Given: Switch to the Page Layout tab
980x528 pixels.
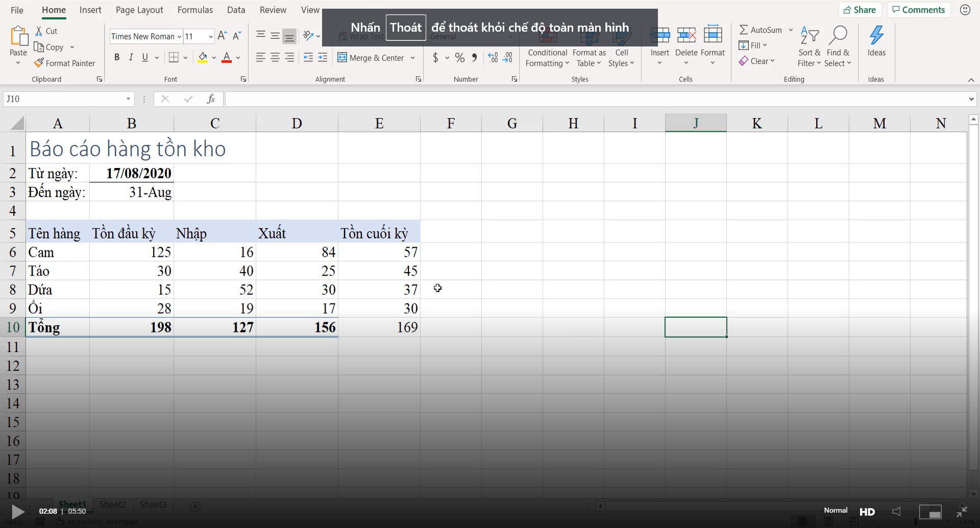Looking at the screenshot, I should 139,10.
